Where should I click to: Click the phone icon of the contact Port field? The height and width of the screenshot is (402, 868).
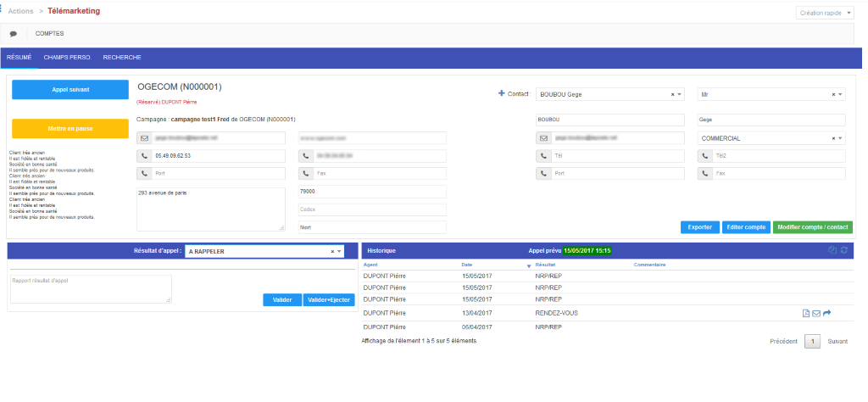(x=543, y=174)
